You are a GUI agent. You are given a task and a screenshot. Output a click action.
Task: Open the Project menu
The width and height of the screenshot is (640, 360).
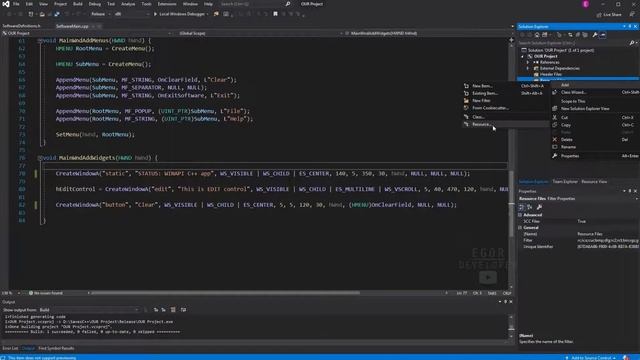(x=60, y=4)
